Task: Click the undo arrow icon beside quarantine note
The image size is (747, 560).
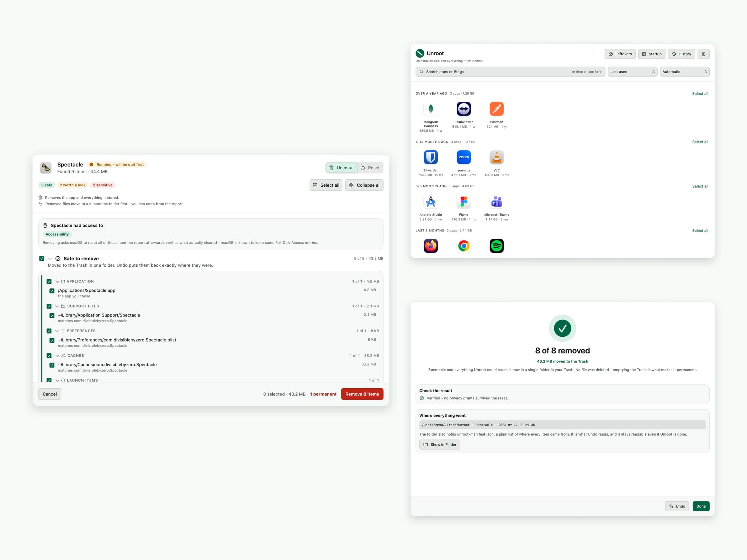Action: [x=40, y=204]
